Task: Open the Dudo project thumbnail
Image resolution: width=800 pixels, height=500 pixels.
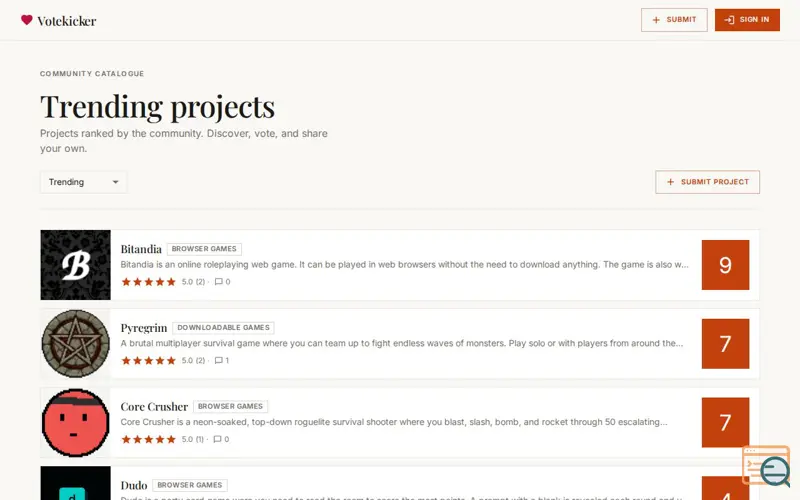Action: point(76,483)
